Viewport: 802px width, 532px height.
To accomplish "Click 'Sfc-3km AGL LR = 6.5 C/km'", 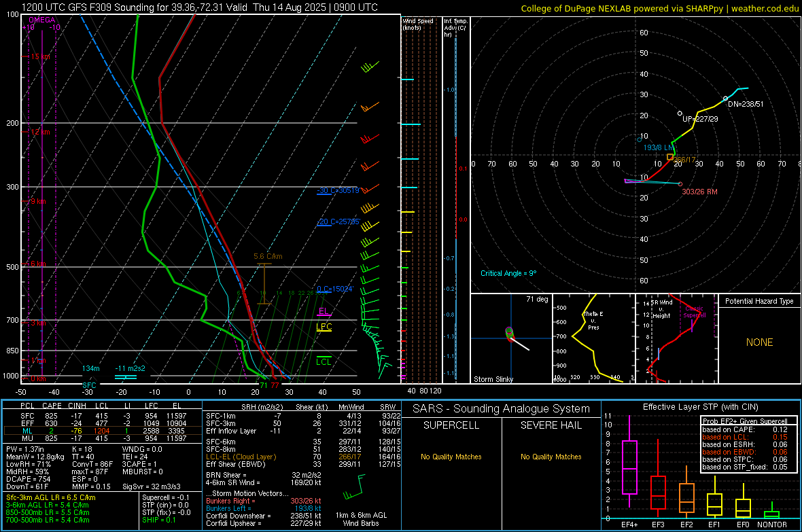I will 51,497.
